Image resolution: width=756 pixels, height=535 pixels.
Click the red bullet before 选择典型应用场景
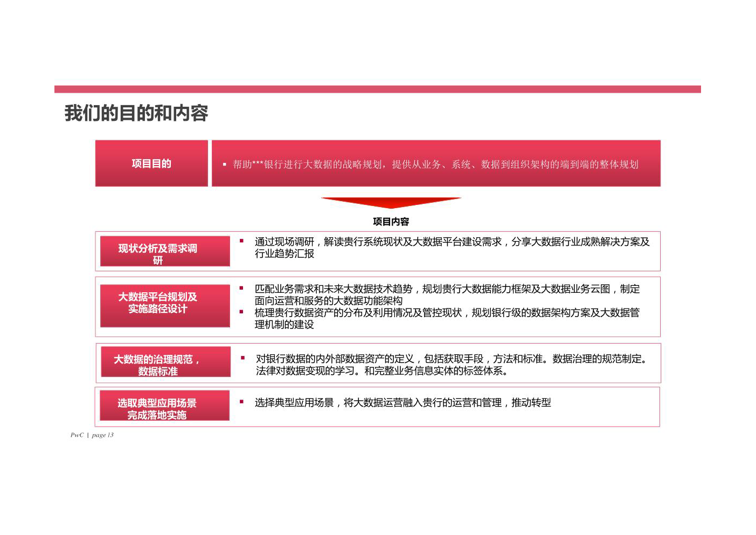(241, 401)
